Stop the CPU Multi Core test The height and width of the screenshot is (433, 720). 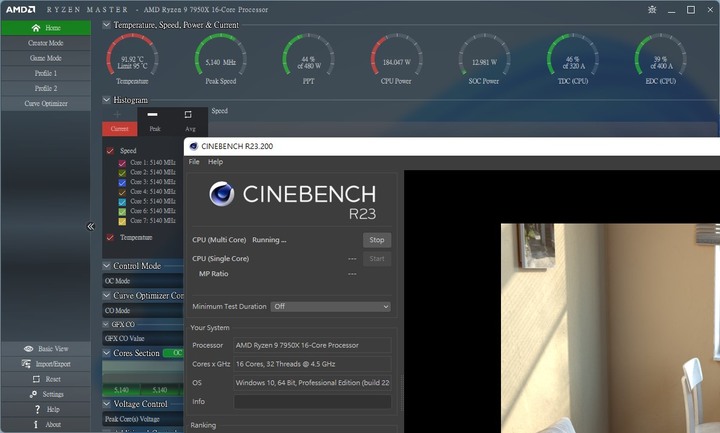377,240
